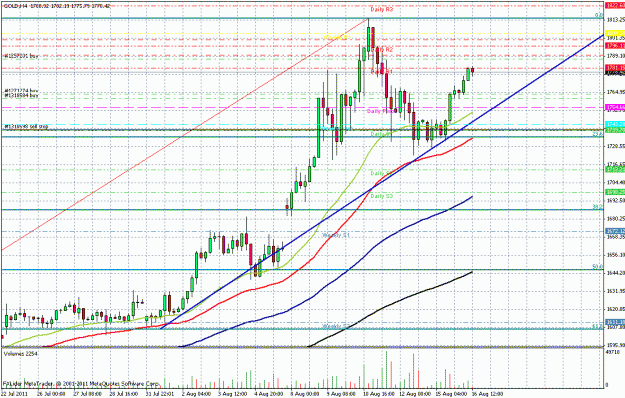Click the 16 Aug 12:00 time label
Screen dimensions: 625x398
click(x=486, y=394)
